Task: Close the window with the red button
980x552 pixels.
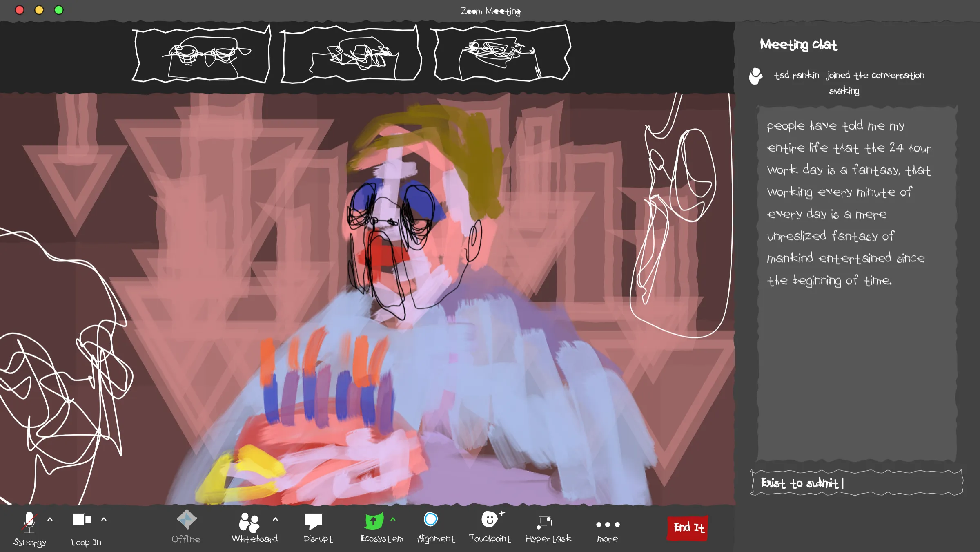Action: click(x=19, y=10)
